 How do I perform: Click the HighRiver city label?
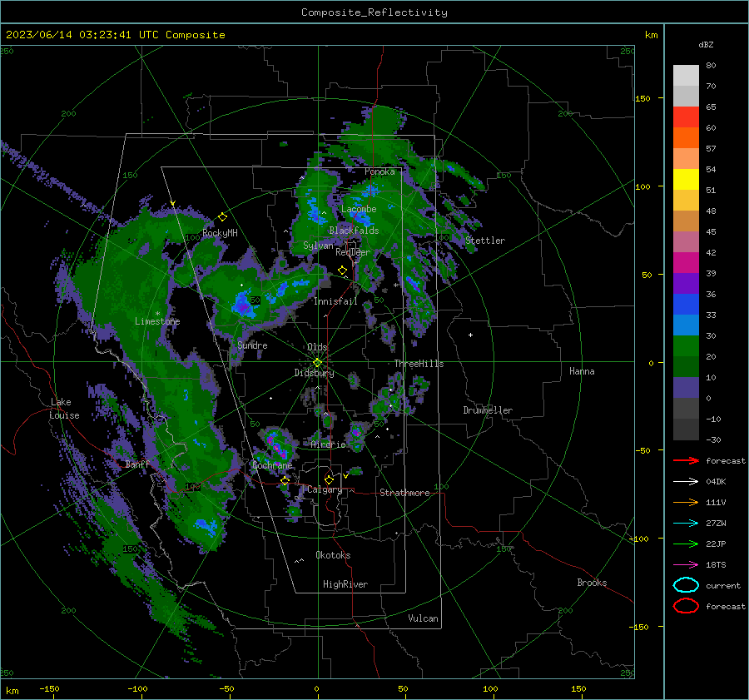[x=345, y=584]
